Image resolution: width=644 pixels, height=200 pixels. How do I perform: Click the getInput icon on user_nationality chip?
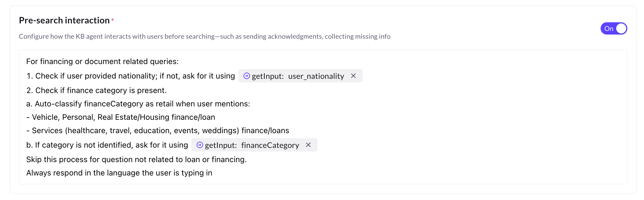click(x=246, y=76)
